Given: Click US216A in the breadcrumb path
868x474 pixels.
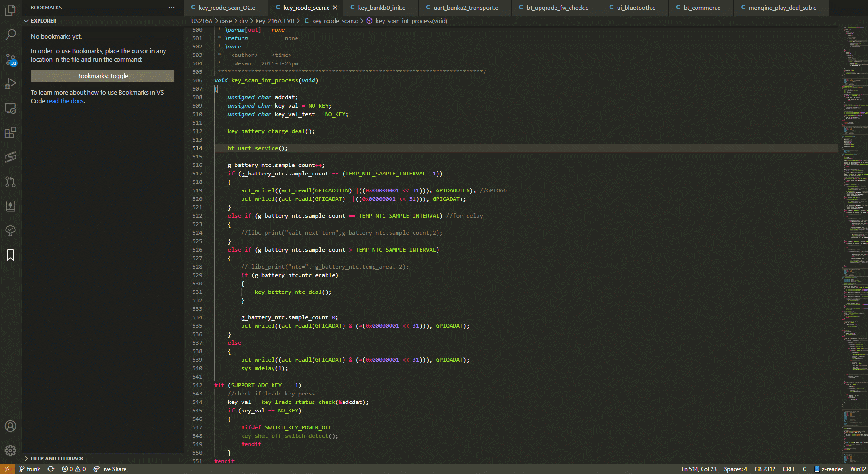Looking at the screenshot, I should (x=202, y=21).
